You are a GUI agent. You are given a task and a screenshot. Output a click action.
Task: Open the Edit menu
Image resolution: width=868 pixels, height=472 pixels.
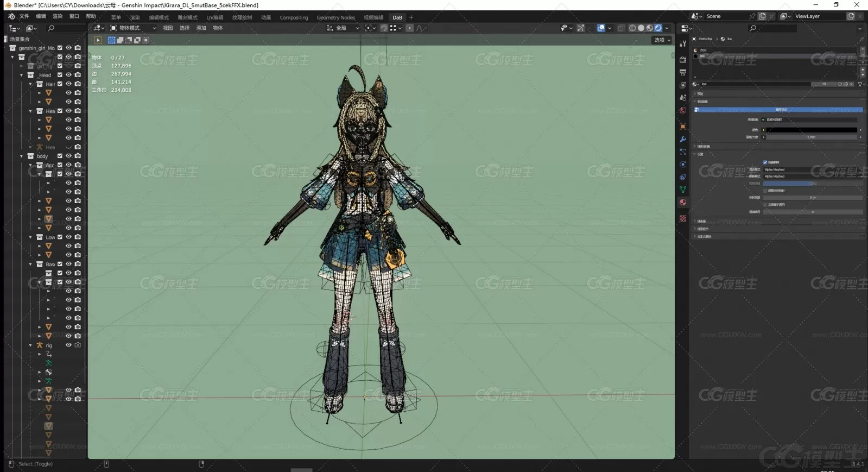coord(41,16)
